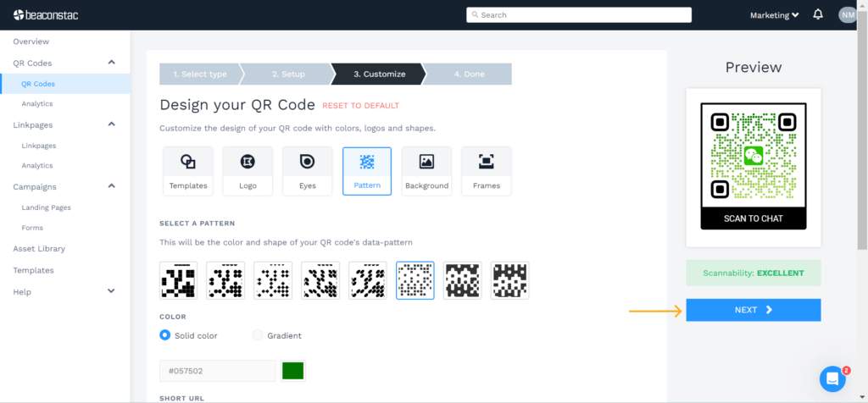This screenshot has width=868, height=403.
Task: Go to step 3 Customize
Action: click(379, 74)
